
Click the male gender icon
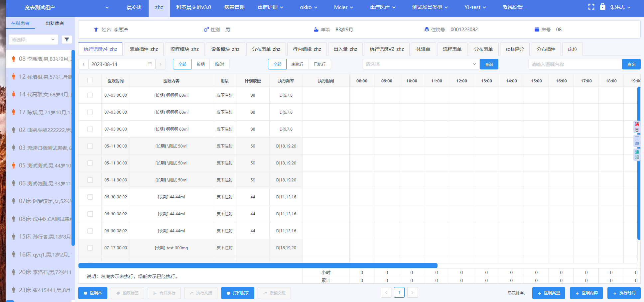(x=206, y=29)
